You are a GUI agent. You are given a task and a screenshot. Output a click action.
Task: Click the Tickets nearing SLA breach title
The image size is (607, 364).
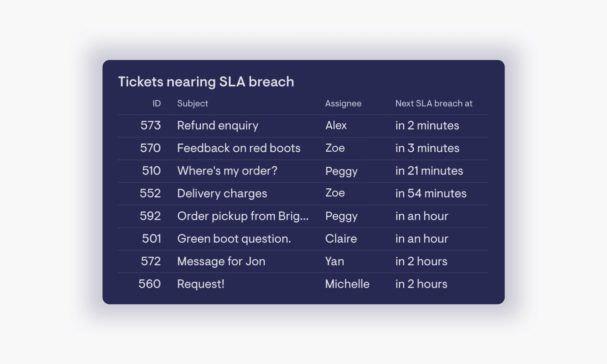point(206,82)
